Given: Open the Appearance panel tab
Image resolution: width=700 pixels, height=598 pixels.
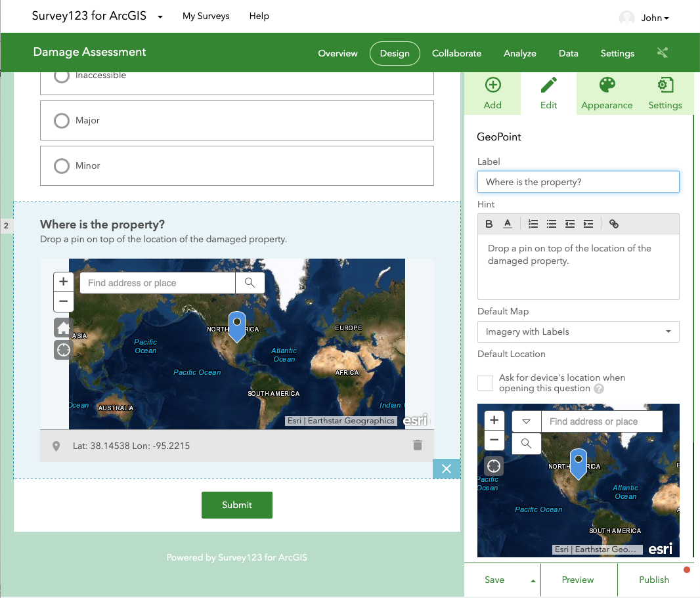Looking at the screenshot, I should (606, 93).
